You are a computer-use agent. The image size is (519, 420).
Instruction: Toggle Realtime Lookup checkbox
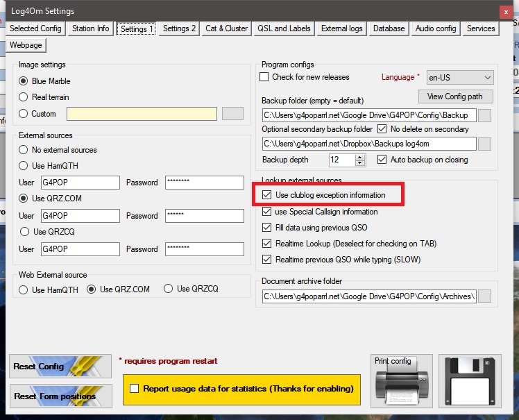350,244
